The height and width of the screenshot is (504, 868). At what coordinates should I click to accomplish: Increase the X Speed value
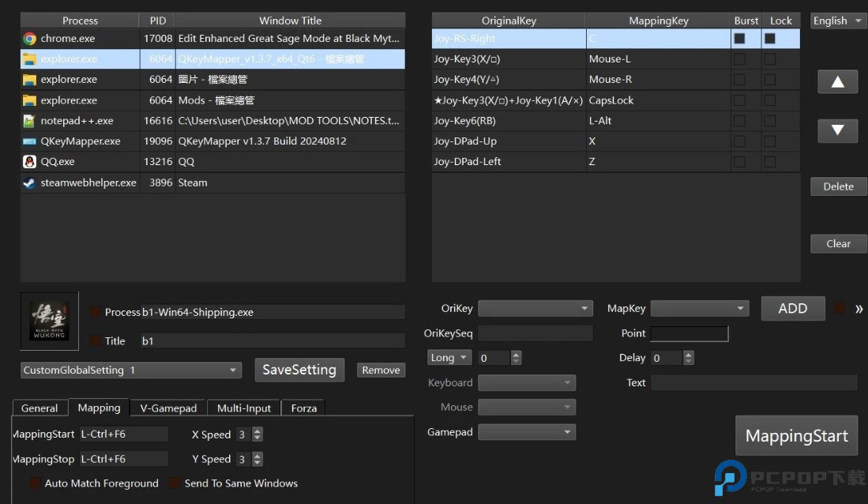(257, 431)
